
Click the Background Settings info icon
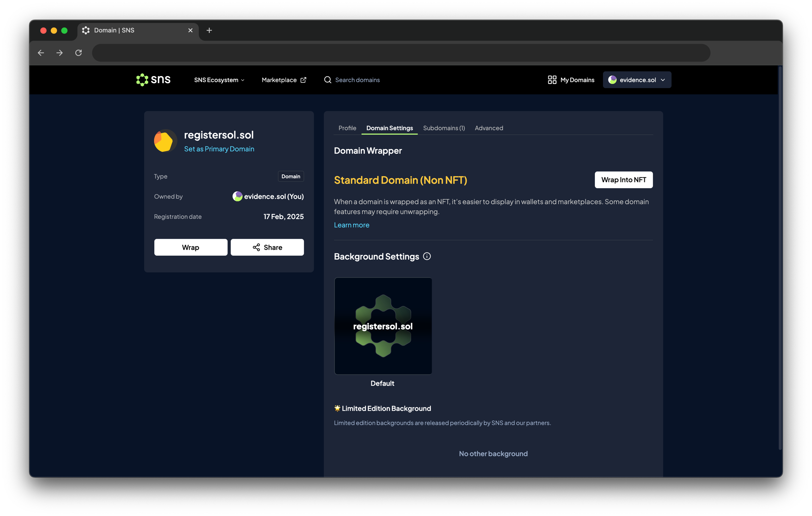click(427, 256)
